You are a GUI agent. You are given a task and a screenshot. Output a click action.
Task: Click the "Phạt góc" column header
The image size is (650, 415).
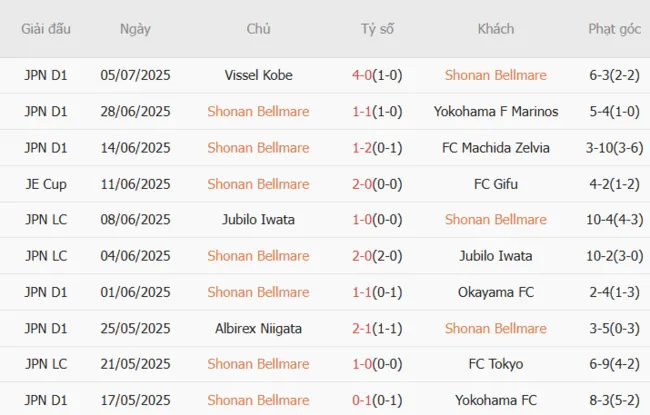(615, 29)
